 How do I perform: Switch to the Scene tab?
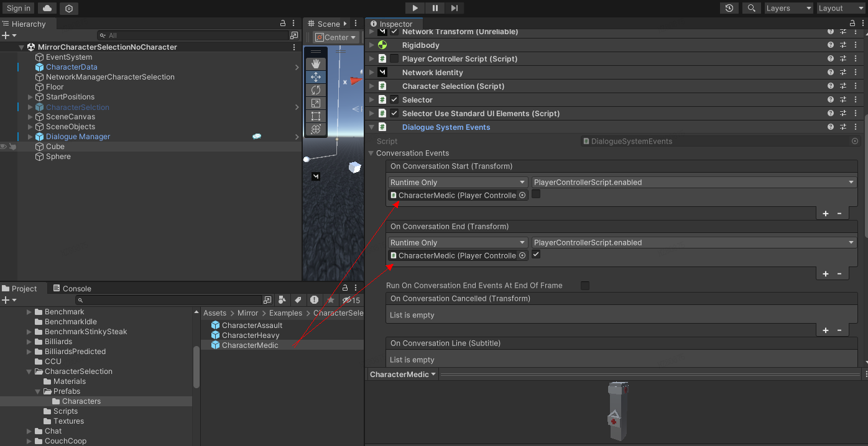click(328, 24)
